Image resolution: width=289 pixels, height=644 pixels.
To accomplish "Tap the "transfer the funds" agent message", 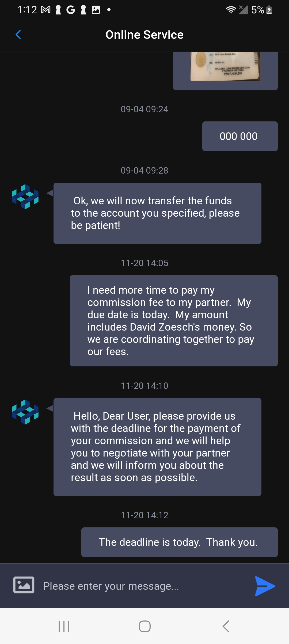I will pos(157,213).
